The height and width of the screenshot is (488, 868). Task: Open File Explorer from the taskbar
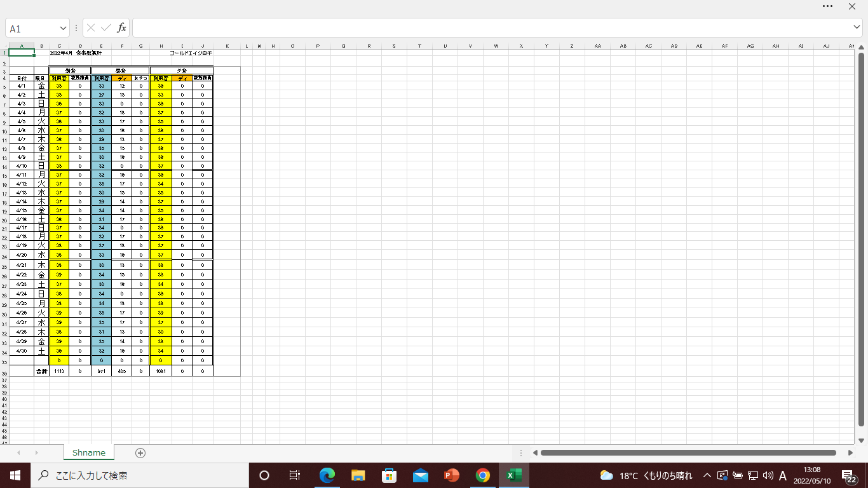358,475
